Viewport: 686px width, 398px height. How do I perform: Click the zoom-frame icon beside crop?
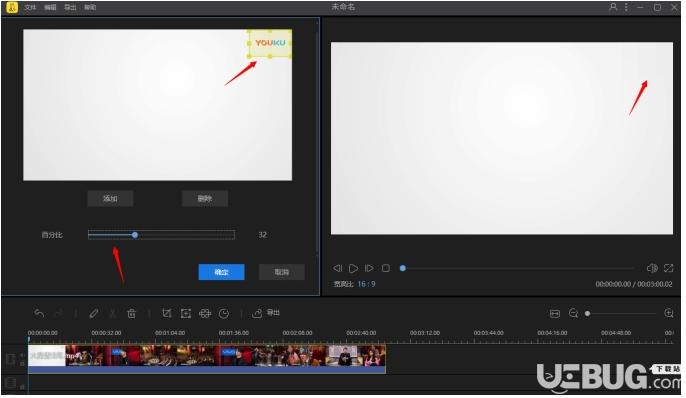pos(186,315)
